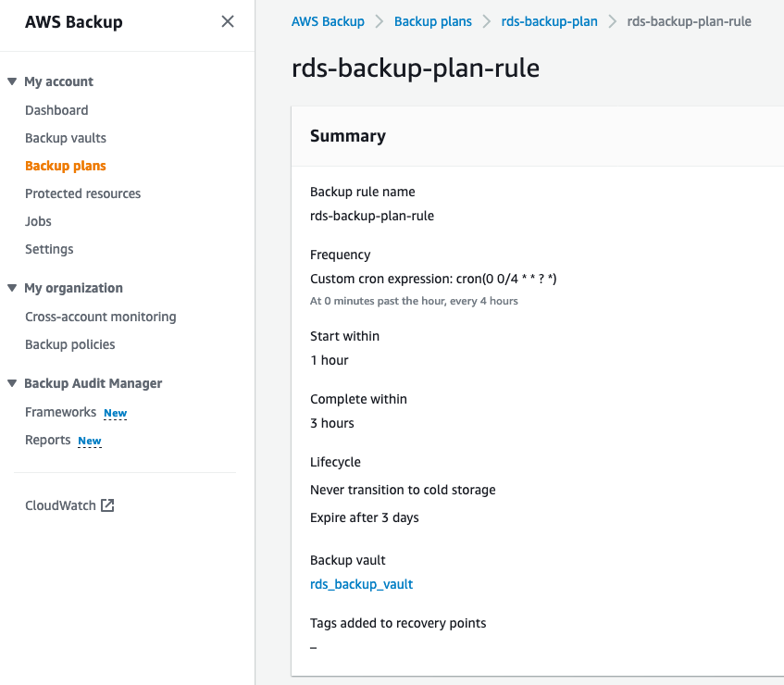Viewport: 784px width, 685px height.
Task: Open Reports under Backup Audit Manager
Action: coord(48,440)
